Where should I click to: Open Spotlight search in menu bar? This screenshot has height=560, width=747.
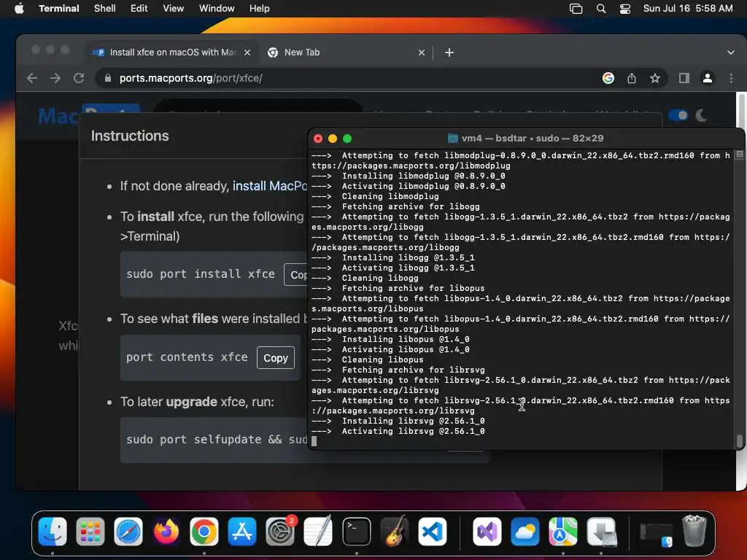click(x=601, y=8)
